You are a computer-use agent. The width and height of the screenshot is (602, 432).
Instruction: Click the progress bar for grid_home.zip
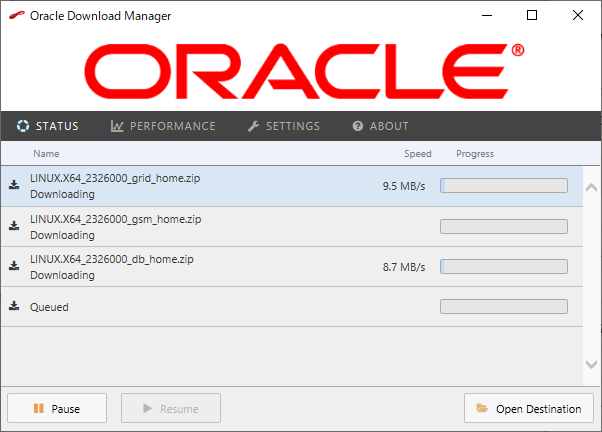[504, 185]
